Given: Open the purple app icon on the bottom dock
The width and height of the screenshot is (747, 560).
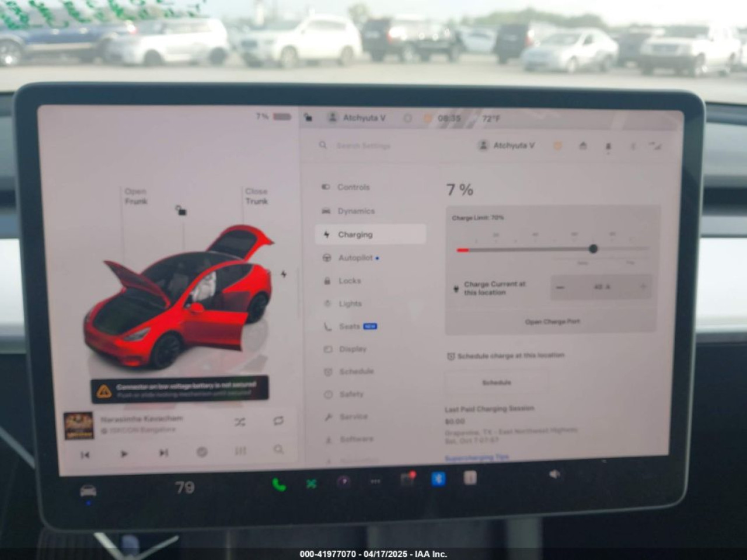Looking at the screenshot, I should [344, 482].
